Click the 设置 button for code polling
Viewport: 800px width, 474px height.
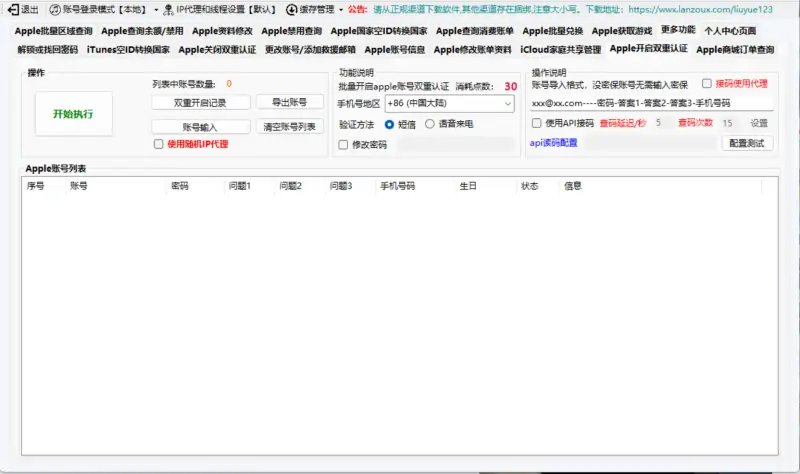759,123
